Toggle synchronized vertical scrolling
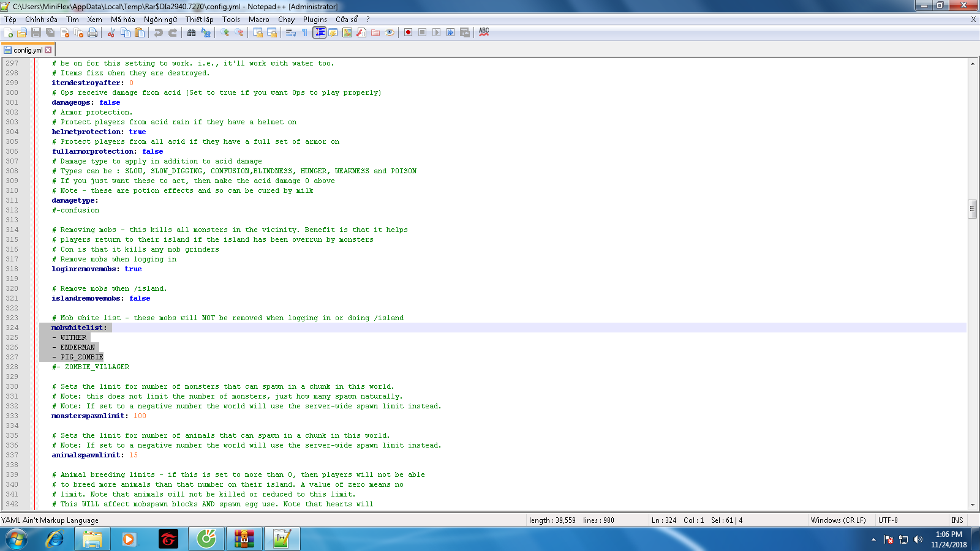Screen dimensions: 980x551 [x=258, y=32]
